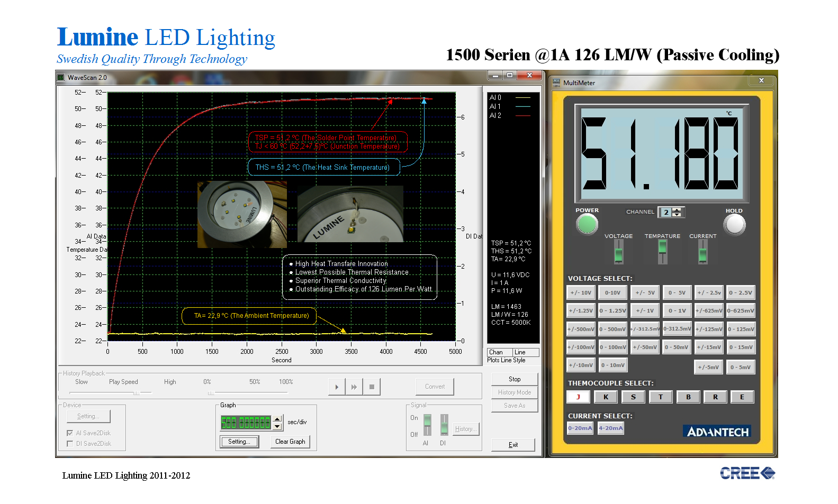The image size is (838, 504).
Task: Open the Signal History button
Action: [466, 429]
